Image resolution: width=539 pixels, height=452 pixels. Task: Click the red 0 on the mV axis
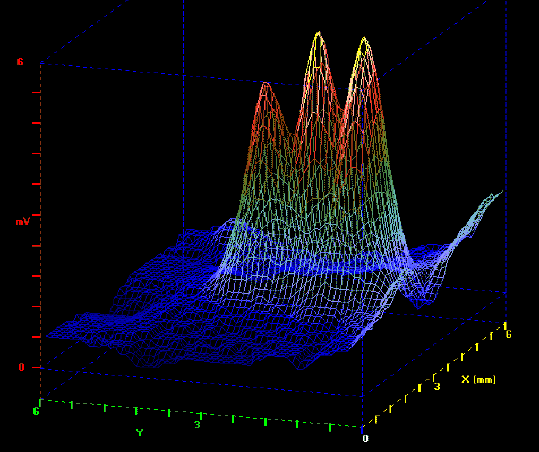[22, 367]
